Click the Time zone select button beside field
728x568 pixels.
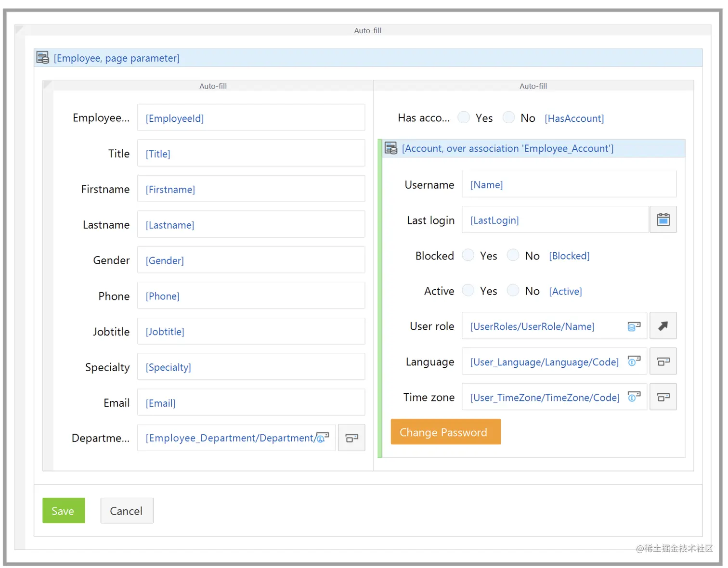[x=663, y=397]
